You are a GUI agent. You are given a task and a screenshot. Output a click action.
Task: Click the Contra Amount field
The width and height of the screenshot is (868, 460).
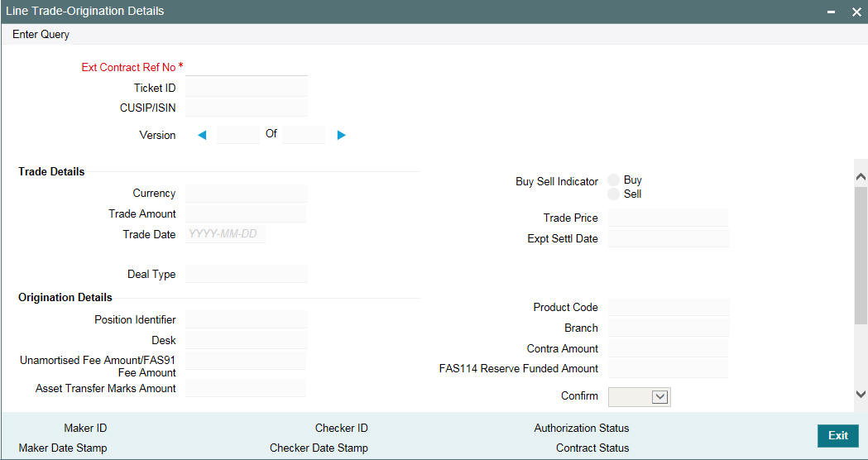tap(668, 348)
